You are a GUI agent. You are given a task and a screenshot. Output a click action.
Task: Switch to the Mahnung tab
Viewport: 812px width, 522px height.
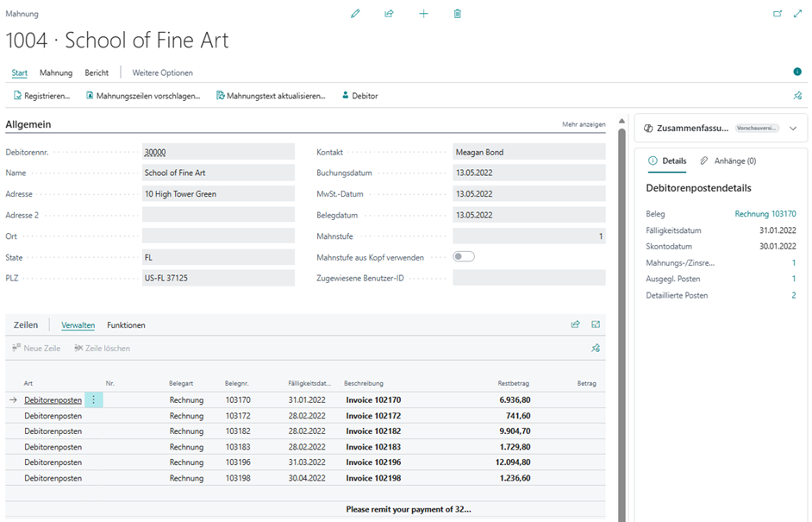[x=56, y=72]
